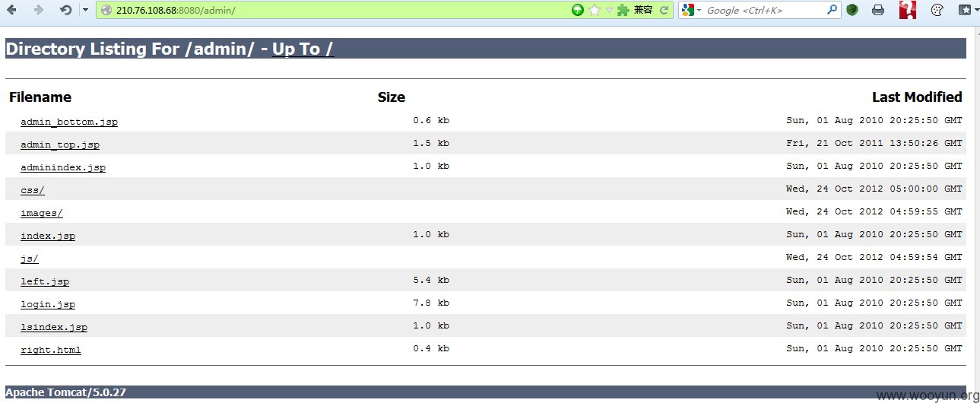Image resolution: width=980 pixels, height=403 pixels.
Task: Reload page with address bar refresh icon
Action: pos(664,10)
